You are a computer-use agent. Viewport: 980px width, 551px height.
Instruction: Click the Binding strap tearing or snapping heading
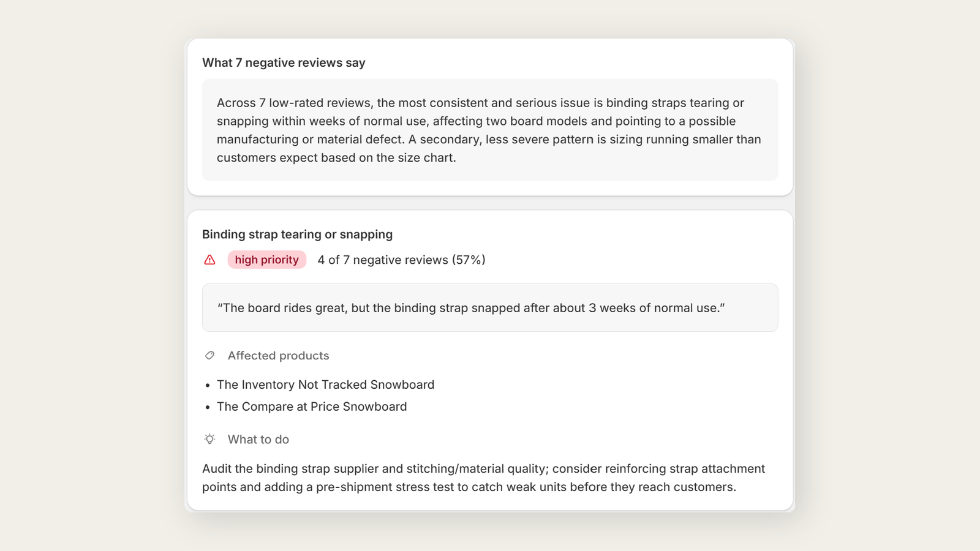297,234
